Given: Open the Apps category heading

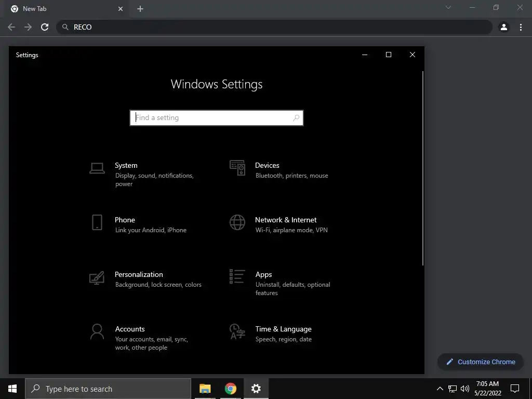Looking at the screenshot, I should pyautogui.click(x=263, y=274).
